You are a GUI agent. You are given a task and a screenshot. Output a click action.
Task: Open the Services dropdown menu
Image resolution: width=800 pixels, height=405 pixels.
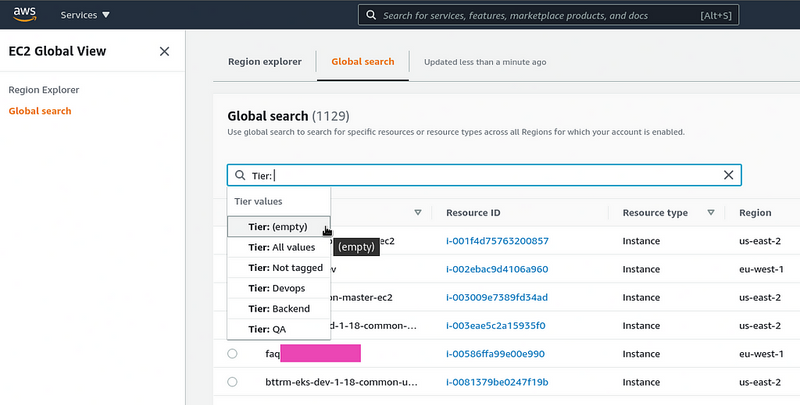point(85,15)
